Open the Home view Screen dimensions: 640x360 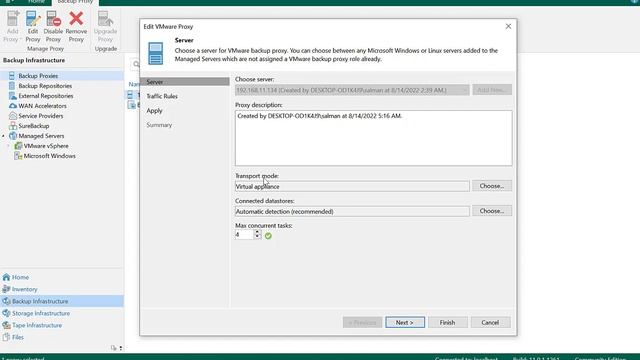[x=20, y=277]
